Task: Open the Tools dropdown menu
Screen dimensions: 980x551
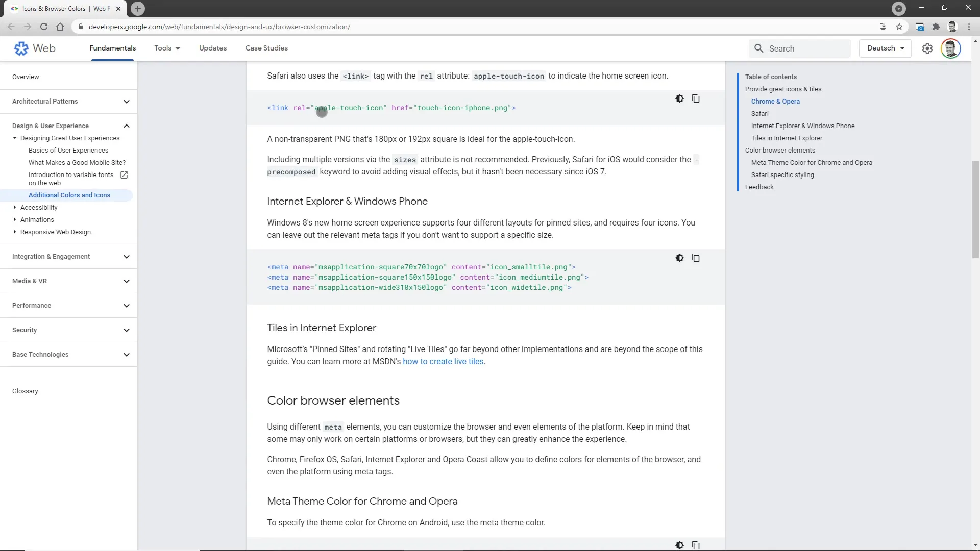Action: point(167,48)
